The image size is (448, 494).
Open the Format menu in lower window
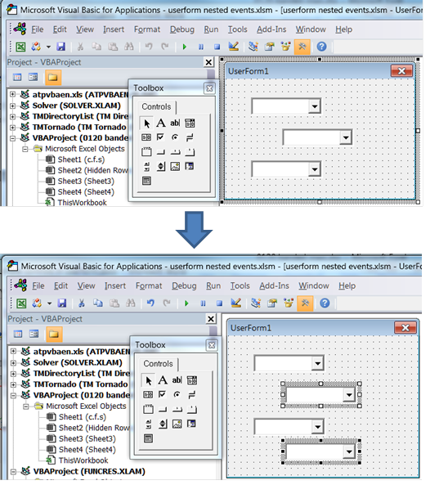(149, 285)
